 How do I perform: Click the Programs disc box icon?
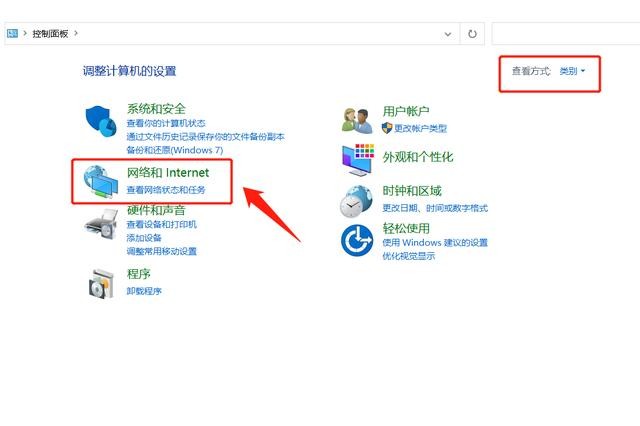click(101, 284)
